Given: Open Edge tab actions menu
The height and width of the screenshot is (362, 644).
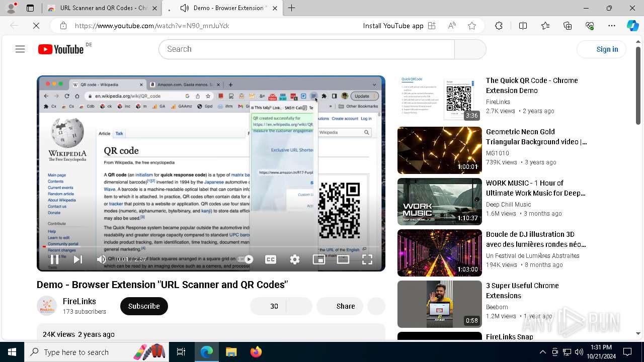Looking at the screenshot, I should pyautogui.click(x=30, y=8).
